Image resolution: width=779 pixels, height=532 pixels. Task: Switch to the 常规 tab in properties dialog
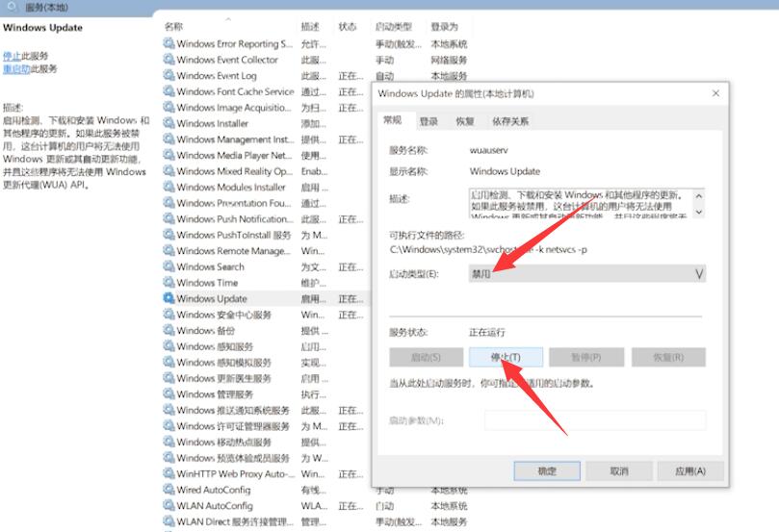[x=393, y=120]
